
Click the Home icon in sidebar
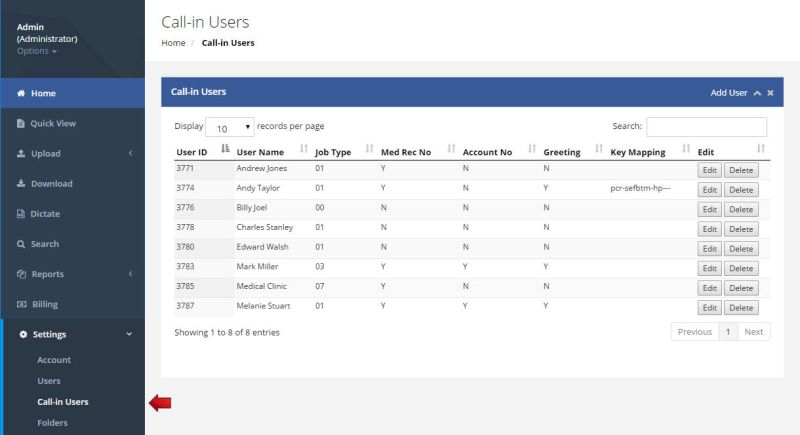[x=21, y=93]
